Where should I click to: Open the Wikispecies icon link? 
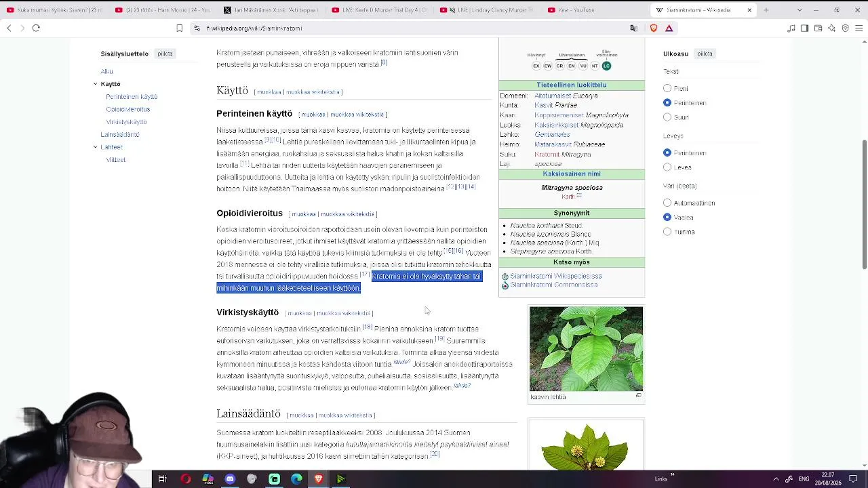(505, 277)
